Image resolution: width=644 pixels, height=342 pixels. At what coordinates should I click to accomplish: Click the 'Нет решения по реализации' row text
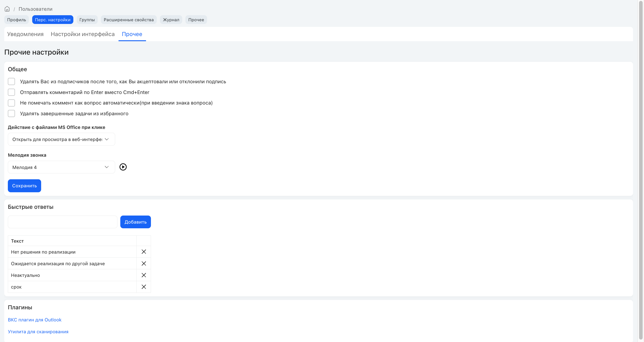click(43, 252)
